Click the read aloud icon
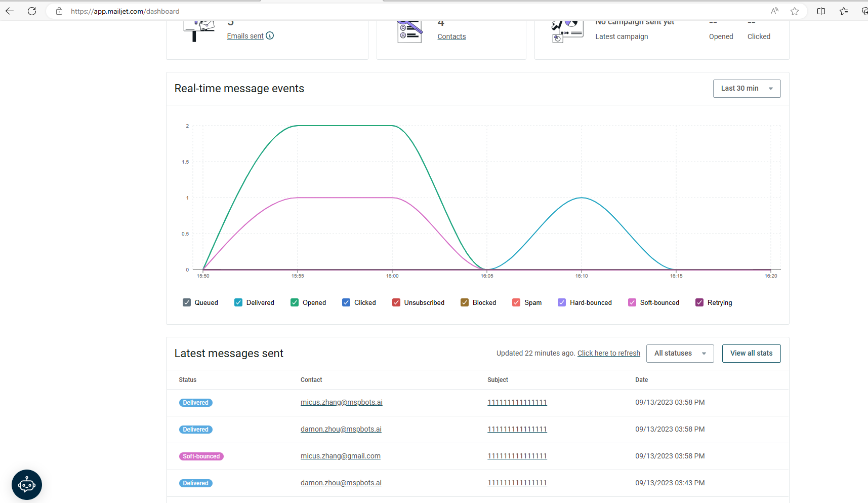The height and width of the screenshot is (503, 868). click(774, 11)
